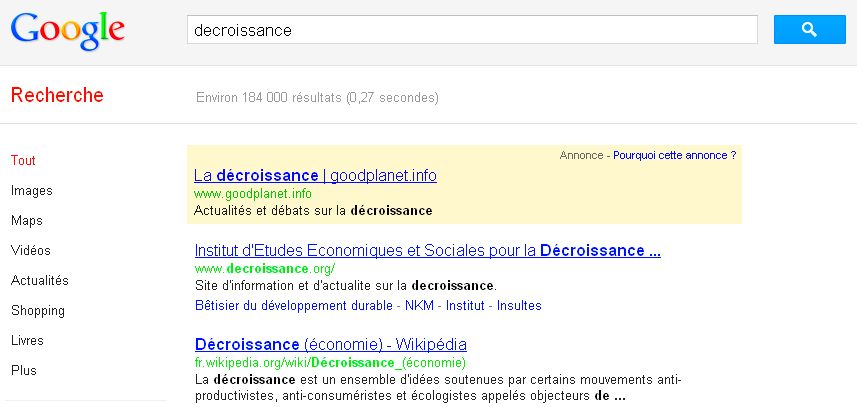Click the 'Annonce' label in the ad box
This screenshot has height=407, width=857.
pos(581,155)
